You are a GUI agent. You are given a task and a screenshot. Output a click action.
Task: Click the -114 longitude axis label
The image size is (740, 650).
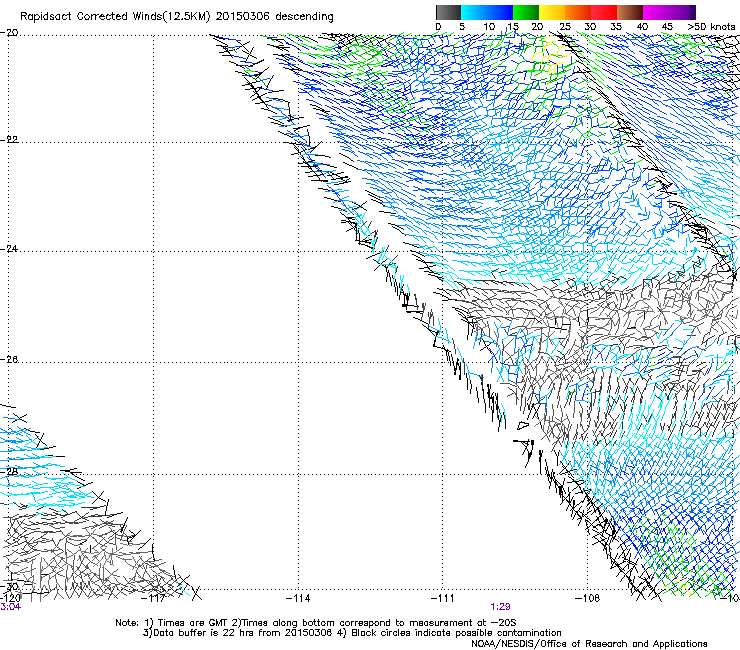pyautogui.click(x=298, y=599)
